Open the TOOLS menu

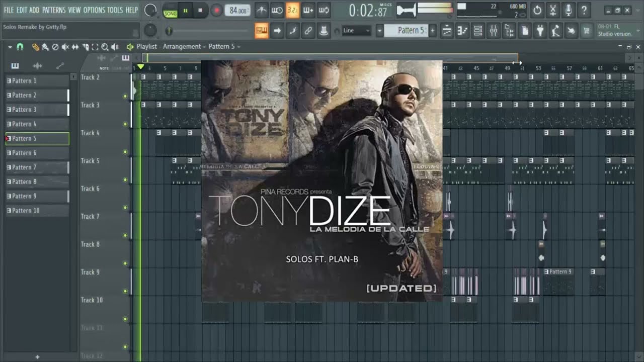[115, 10]
